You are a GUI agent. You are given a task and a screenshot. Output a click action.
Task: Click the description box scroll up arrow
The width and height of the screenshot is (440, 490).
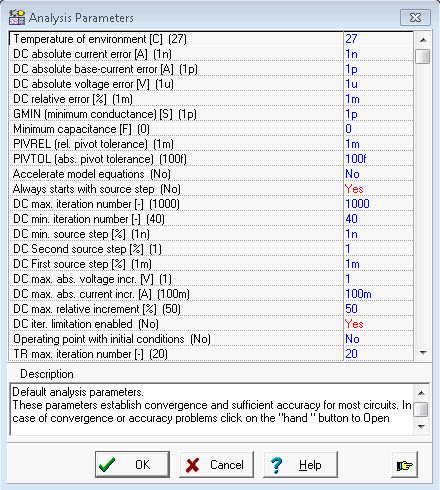(421, 393)
